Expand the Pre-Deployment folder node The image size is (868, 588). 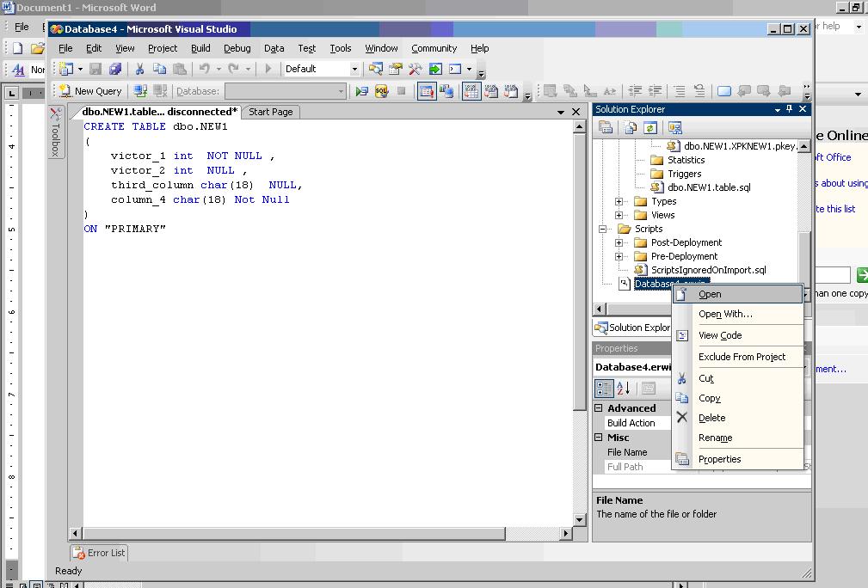[x=619, y=257]
